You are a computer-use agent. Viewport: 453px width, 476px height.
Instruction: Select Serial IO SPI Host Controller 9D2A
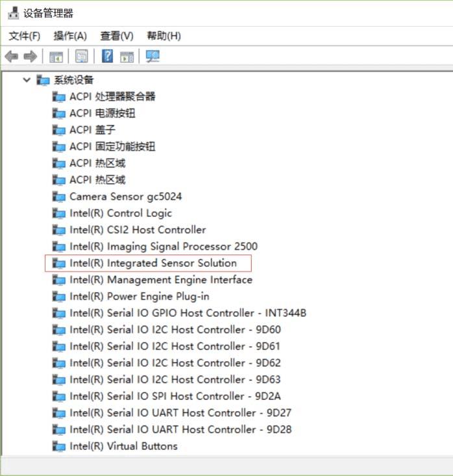pos(175,397)
